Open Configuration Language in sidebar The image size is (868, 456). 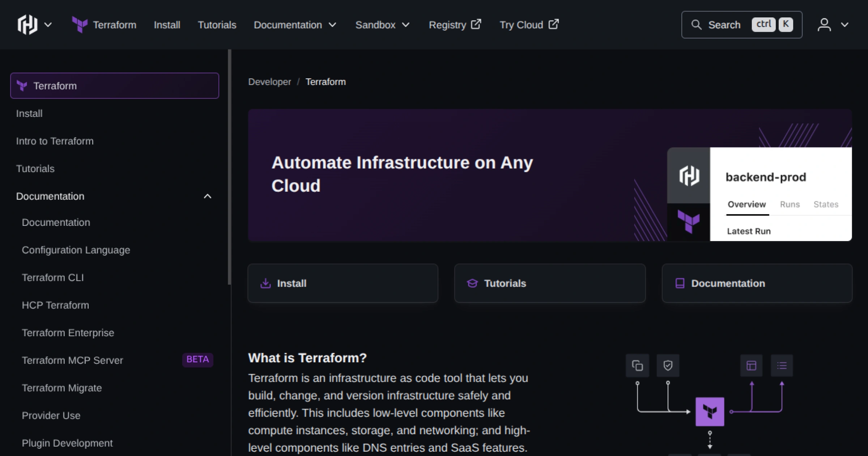tap(76, 250)
